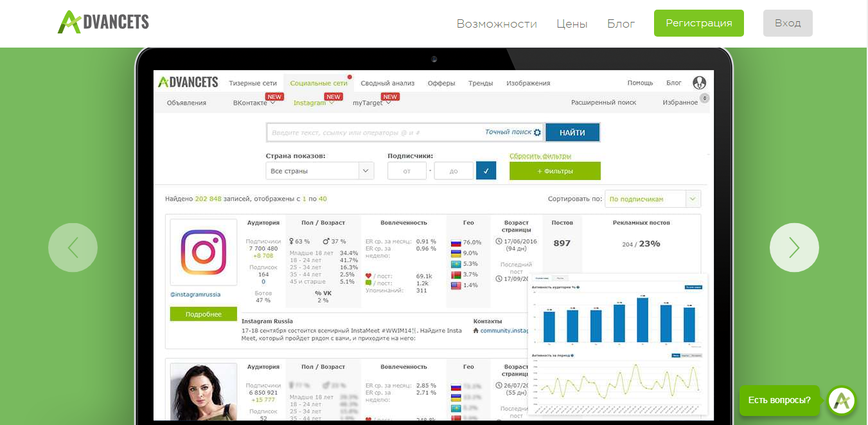Click the subscribers 'до' input

454,171
